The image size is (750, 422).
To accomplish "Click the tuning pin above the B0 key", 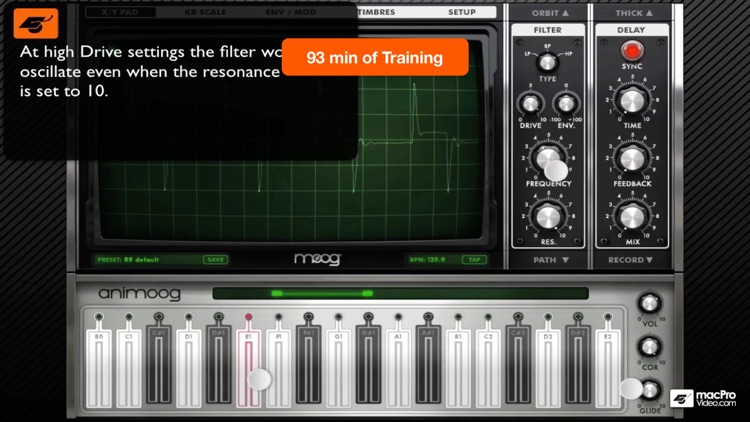I will (99, 317).
